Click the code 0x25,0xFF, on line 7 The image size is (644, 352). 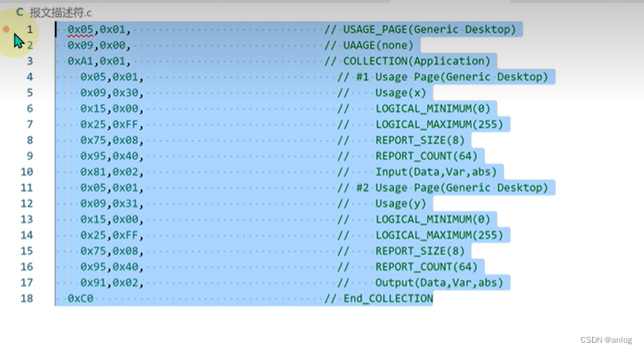[111, 125]
